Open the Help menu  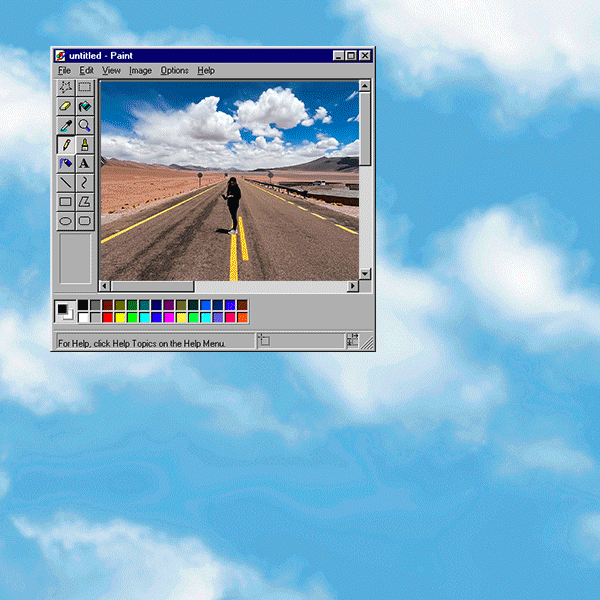coord(206,70)
